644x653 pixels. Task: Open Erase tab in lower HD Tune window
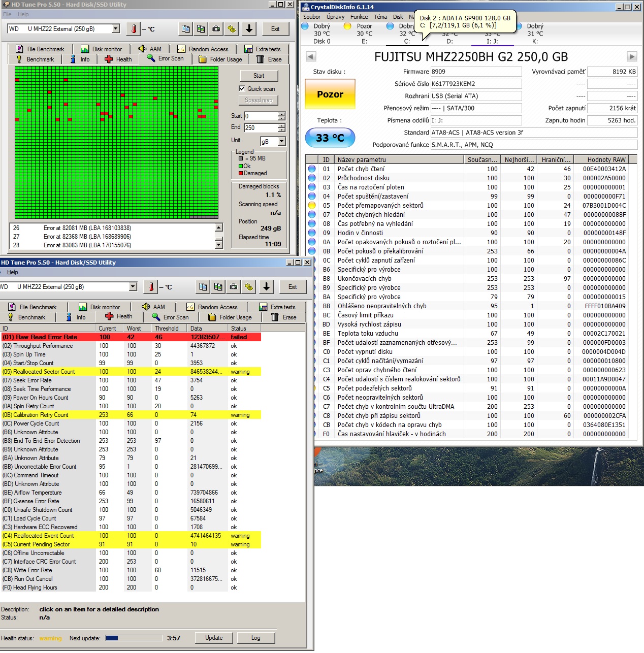284,317
